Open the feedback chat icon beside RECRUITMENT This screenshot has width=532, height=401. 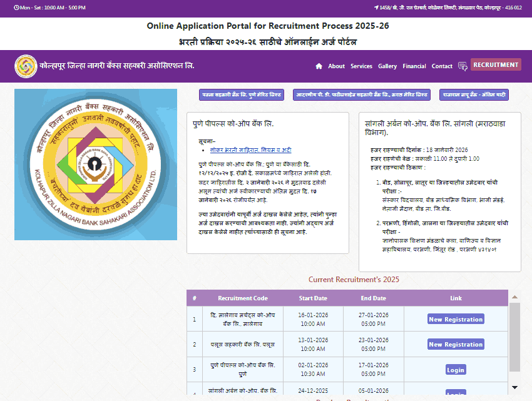pyautogui.click(x=462, y=66)
